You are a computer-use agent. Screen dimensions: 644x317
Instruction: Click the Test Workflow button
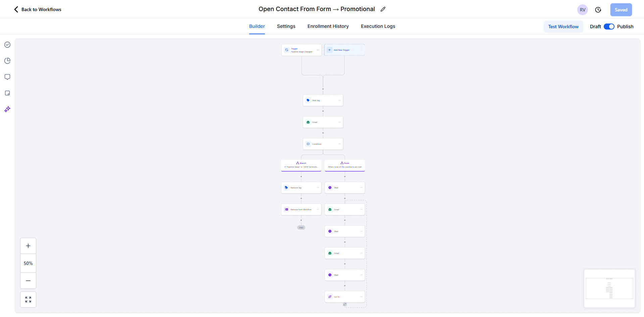[x=563, y=27]
